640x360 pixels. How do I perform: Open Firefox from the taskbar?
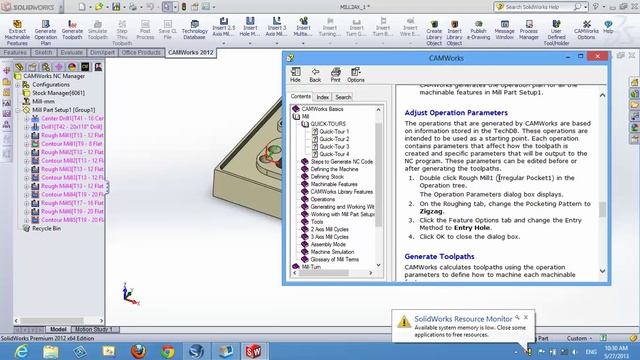click(138, 351)
